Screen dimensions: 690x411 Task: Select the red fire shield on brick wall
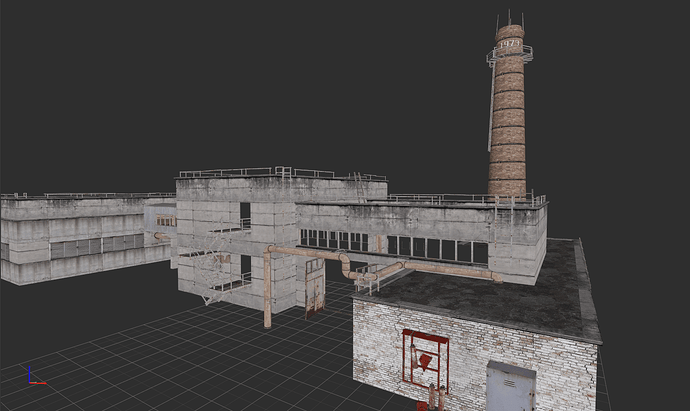pos(424,357)
